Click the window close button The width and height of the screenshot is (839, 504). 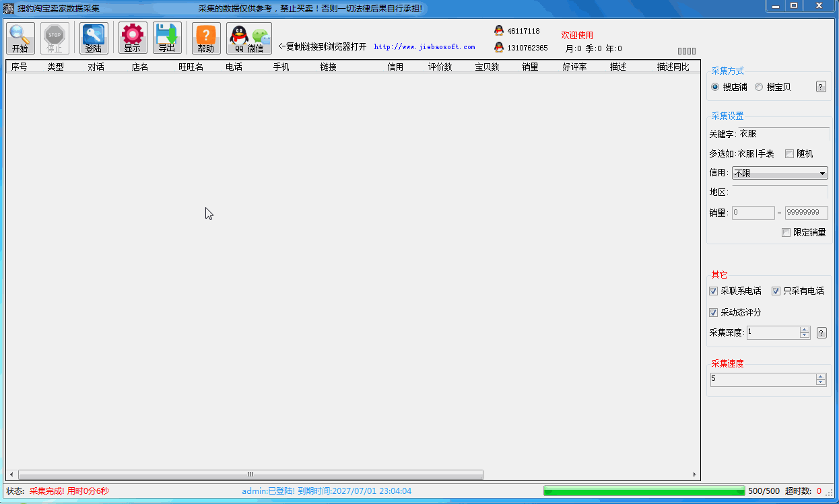(819, 5)
